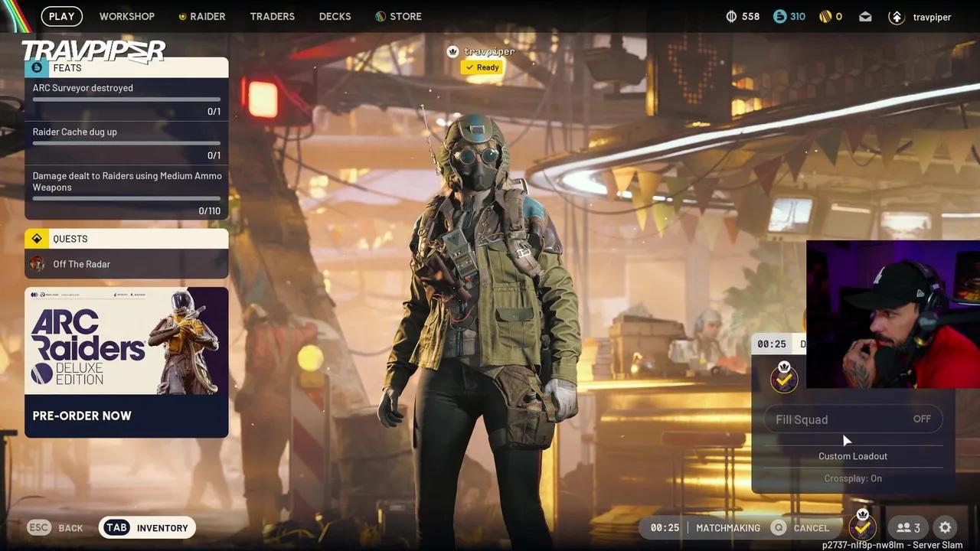Click the travpiper username in top bar

click(x=932, y=17)
